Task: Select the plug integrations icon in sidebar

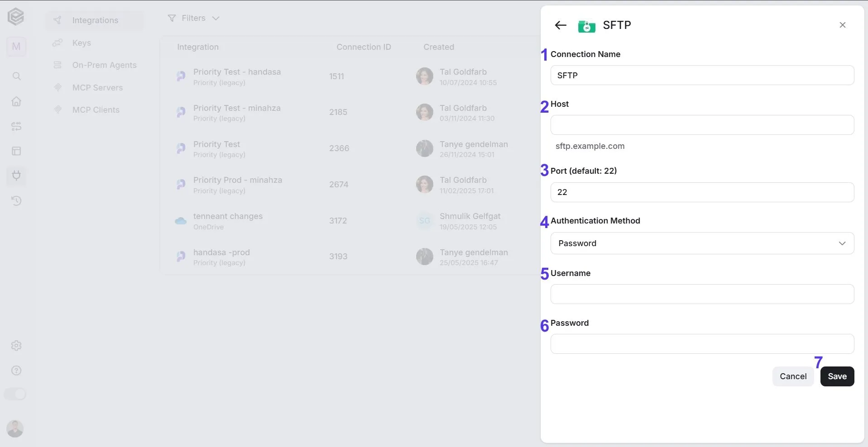Action: click(x=16, y=176)
